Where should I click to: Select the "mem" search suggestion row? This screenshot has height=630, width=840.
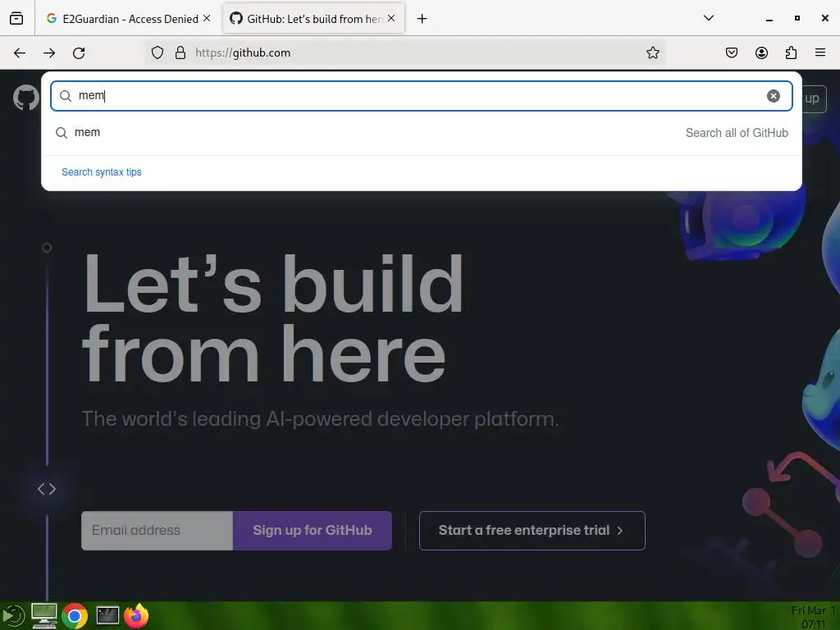422,133
